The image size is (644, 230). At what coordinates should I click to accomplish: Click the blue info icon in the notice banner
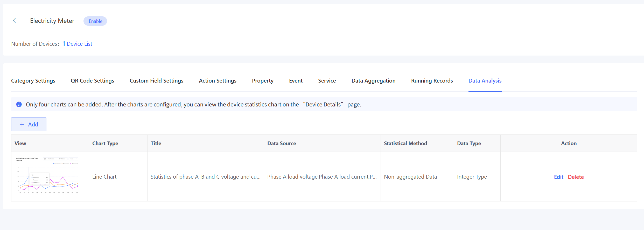point(19,104)
